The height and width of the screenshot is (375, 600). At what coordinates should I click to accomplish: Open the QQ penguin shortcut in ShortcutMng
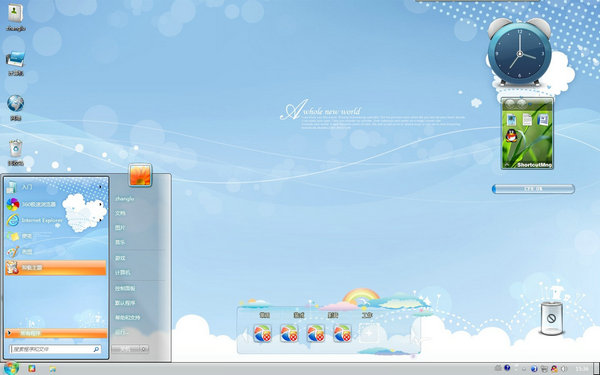[x=511, y=136]
